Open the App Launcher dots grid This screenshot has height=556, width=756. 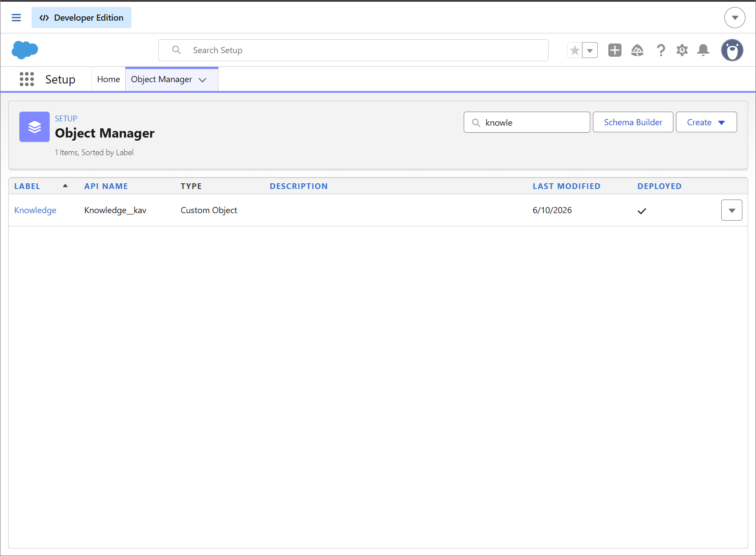point(27,79)
